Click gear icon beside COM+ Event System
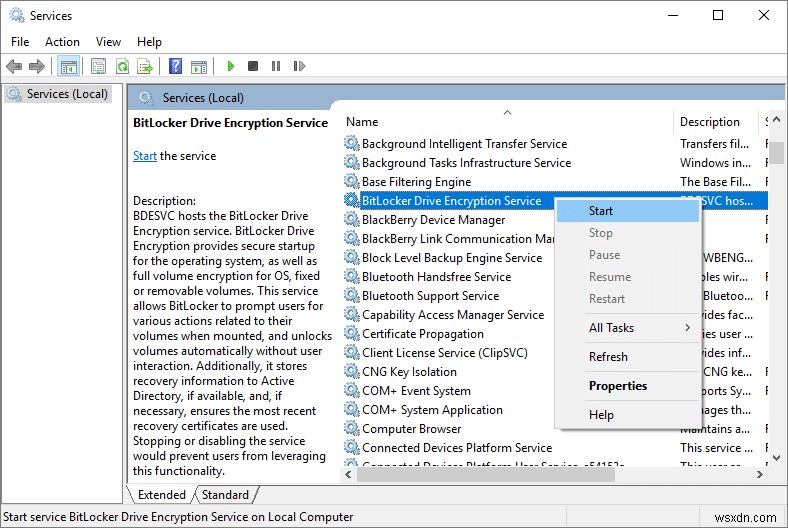 351,390
